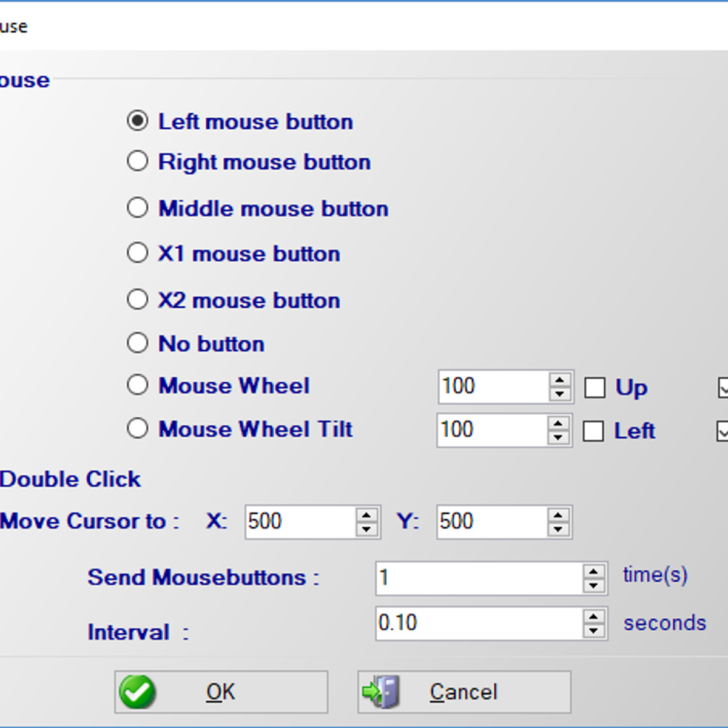Click the green checkmark OK icon
Screen dimensions: 728x728
tap(138, 692)
